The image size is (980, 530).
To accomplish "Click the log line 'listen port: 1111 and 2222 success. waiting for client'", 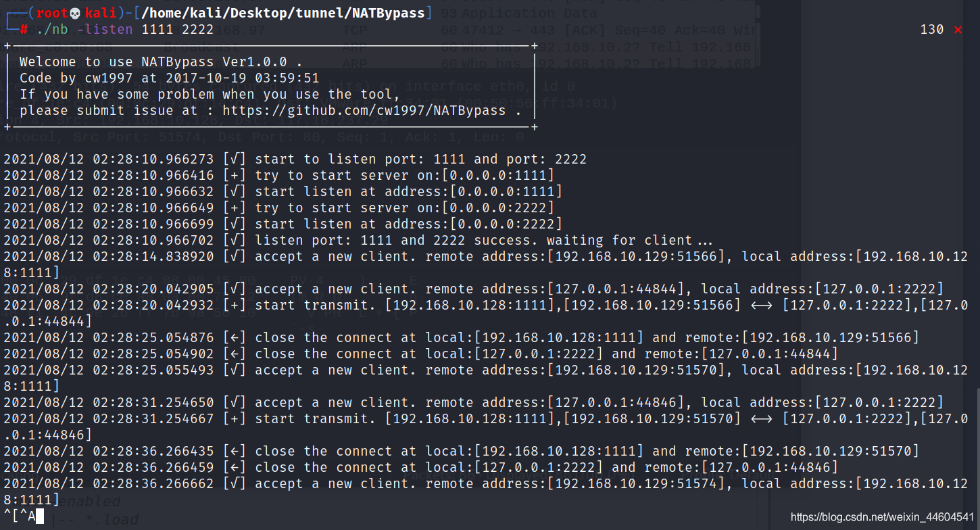I will coord(359,241).
